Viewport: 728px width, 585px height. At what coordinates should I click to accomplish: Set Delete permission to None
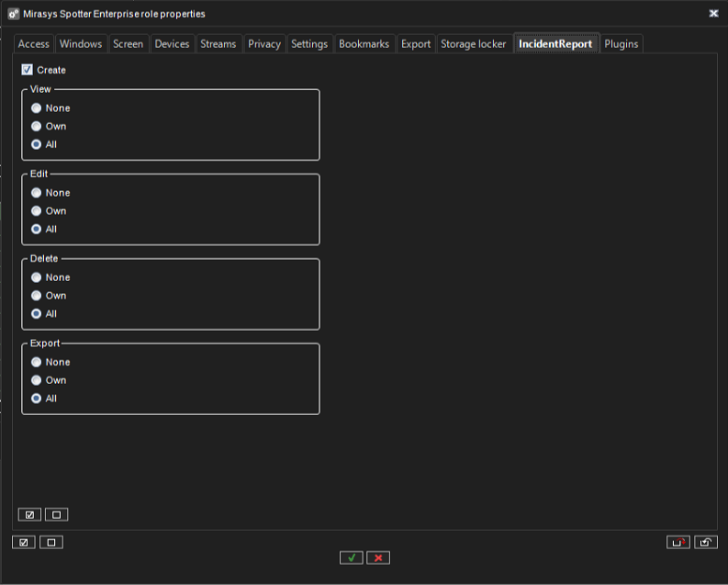tap(37, 277)
